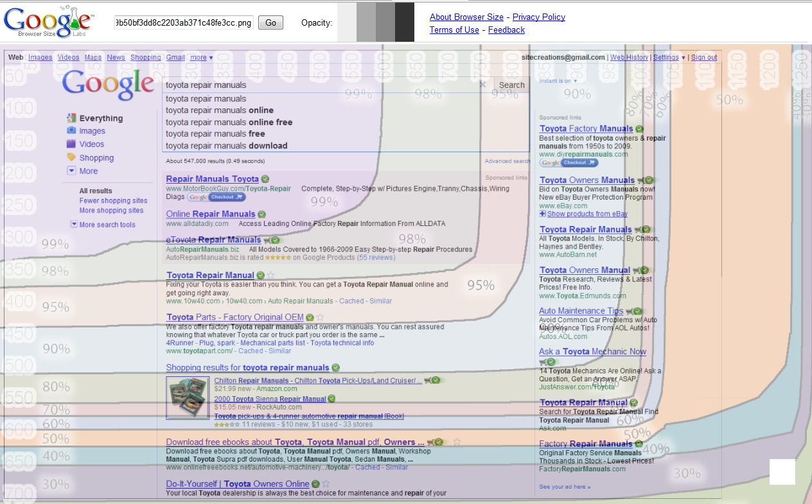Expand More in the left sidebar
Screen dimensions: 812x504
tap(82, 171)
